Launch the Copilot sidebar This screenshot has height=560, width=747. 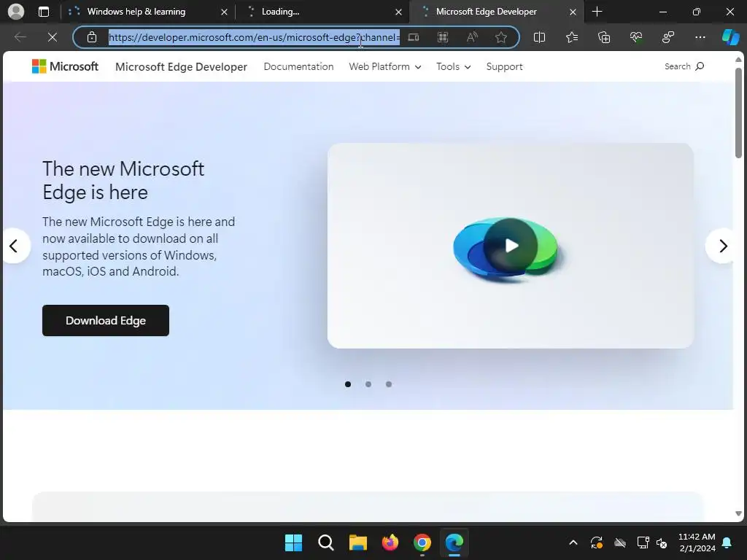point(730,37)
